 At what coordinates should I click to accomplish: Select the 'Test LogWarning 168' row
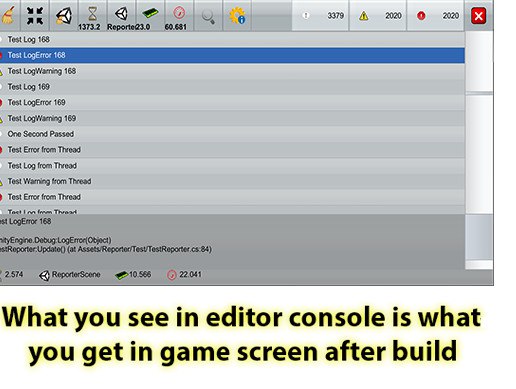coord(232,71)
